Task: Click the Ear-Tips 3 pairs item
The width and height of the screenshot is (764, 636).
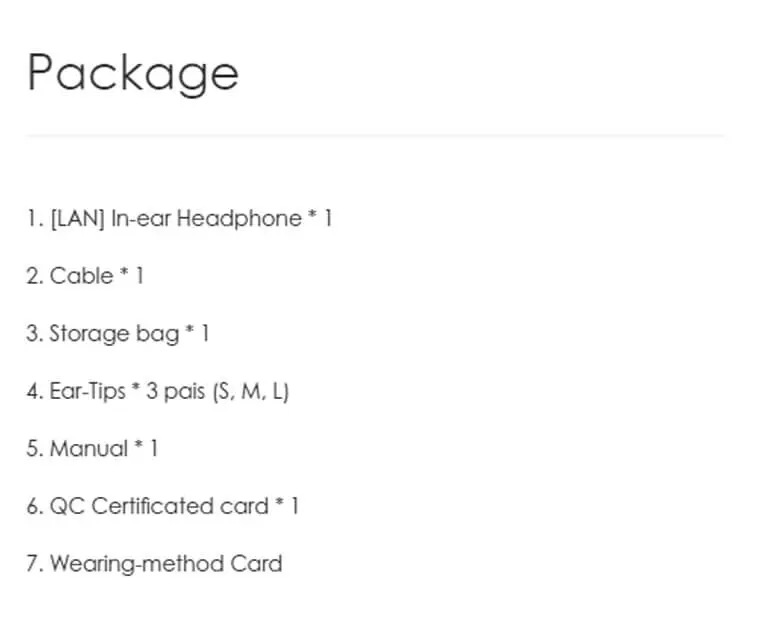Action: click(x=158, y=391)
